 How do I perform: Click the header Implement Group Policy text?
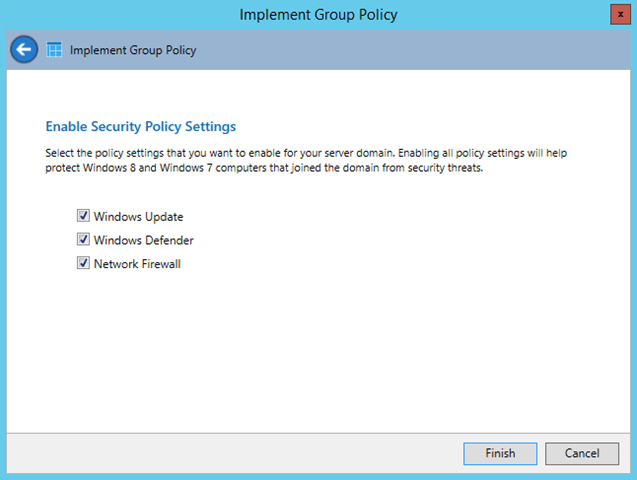coord(133,50)
